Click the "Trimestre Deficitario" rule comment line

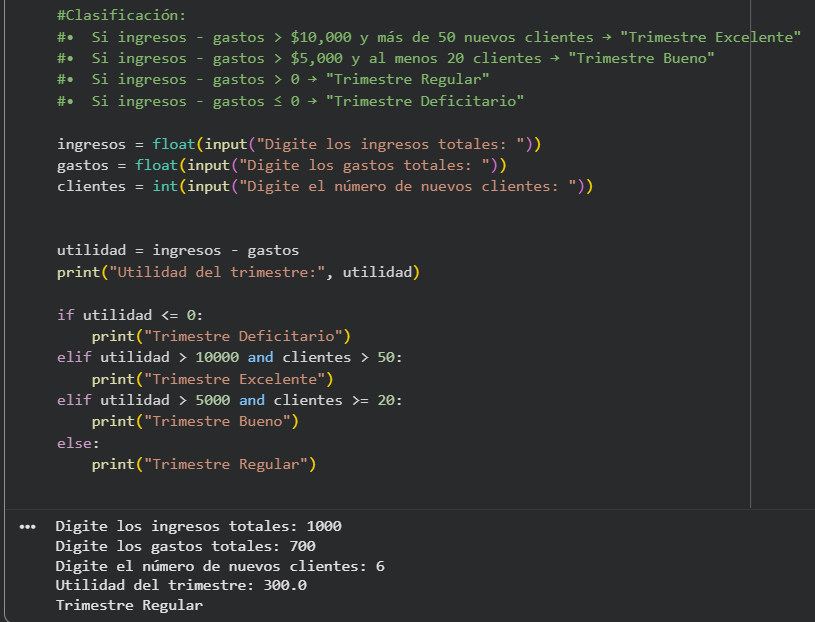(291, 101)
